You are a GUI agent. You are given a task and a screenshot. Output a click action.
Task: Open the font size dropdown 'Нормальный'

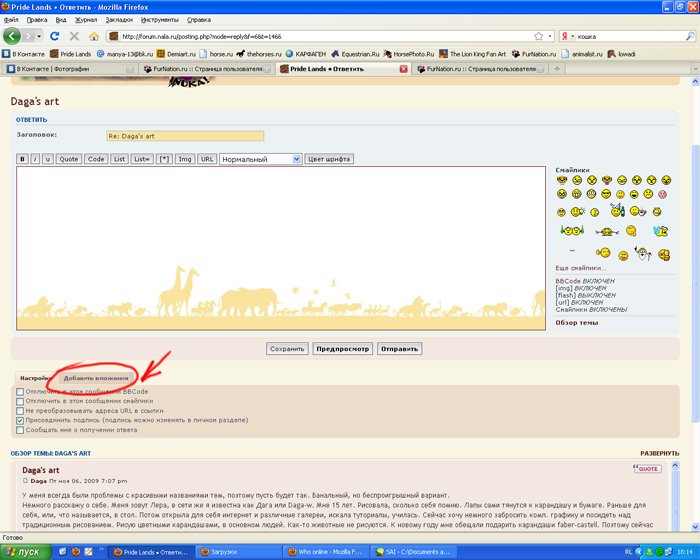point(260,159)
